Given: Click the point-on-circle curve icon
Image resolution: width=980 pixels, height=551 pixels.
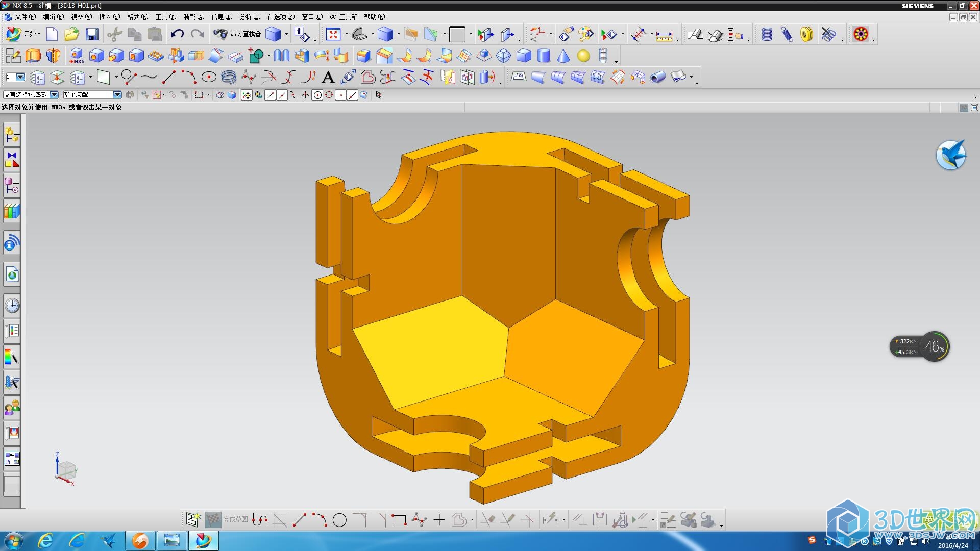Looking at the screenshot, I should pos(209,77).
